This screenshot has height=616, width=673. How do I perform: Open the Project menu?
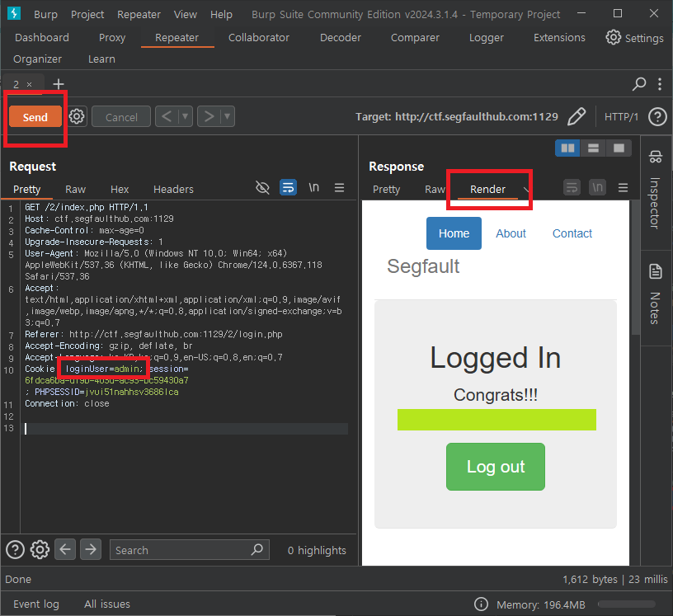click(87, 14)
